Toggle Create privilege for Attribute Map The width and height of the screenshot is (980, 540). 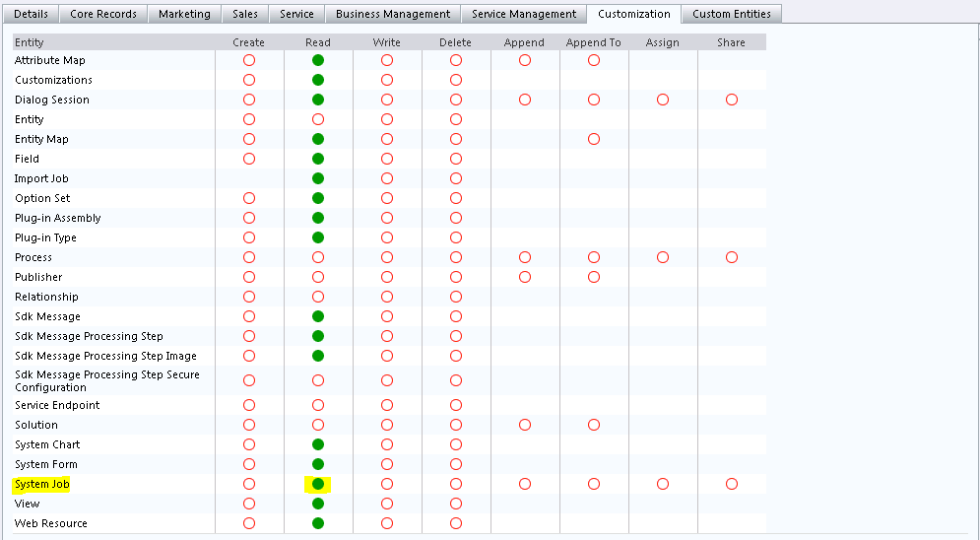[249, 60]
